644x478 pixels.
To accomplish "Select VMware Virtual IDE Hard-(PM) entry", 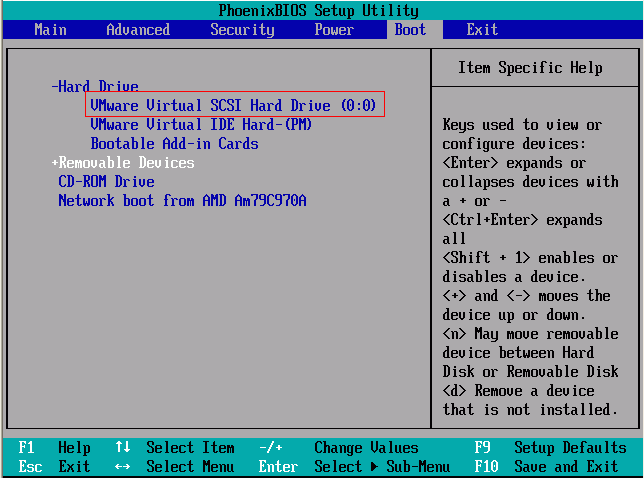I will point(201,124).
